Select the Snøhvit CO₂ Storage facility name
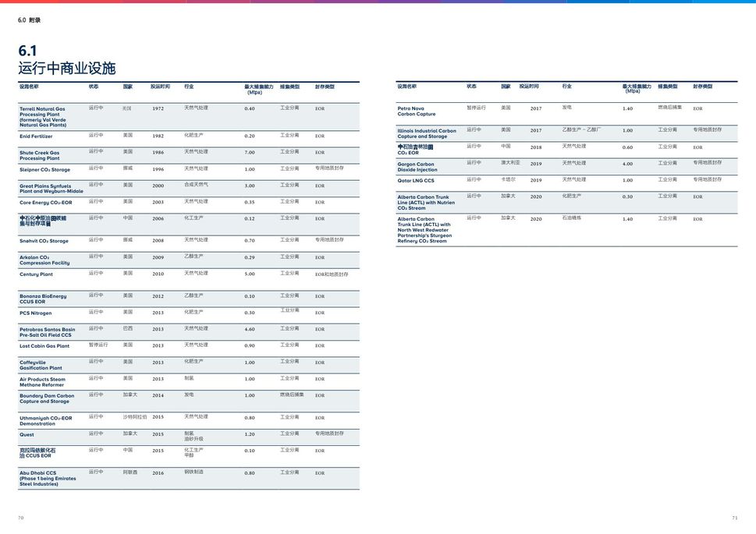 click(x=44, y=242)
